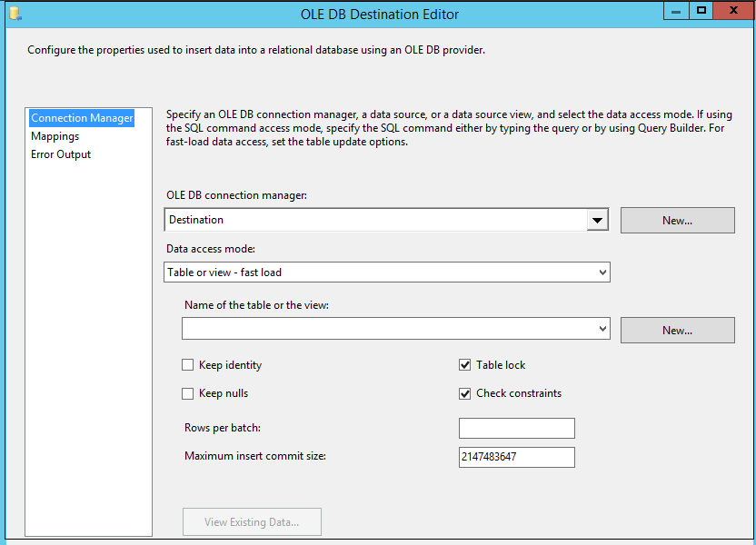
Task: Expand the OLE DB connection manager dropdown
Action: 597,220
